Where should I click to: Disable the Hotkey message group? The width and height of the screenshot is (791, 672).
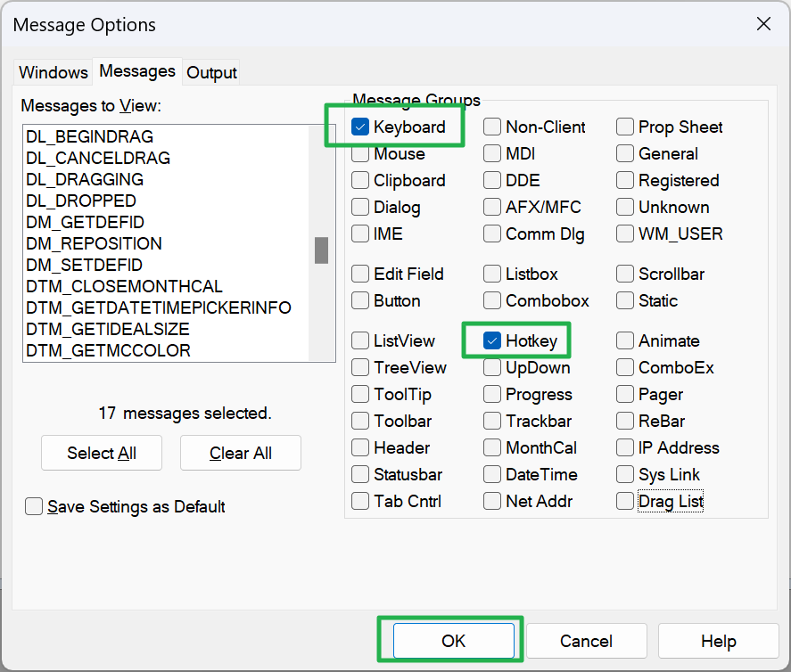(491, 340)
